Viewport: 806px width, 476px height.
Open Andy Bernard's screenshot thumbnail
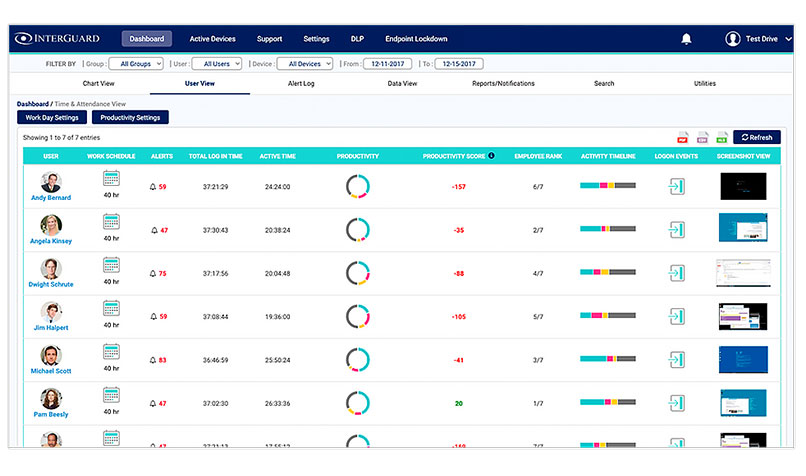pyautogui.click(x=742, y=186)
